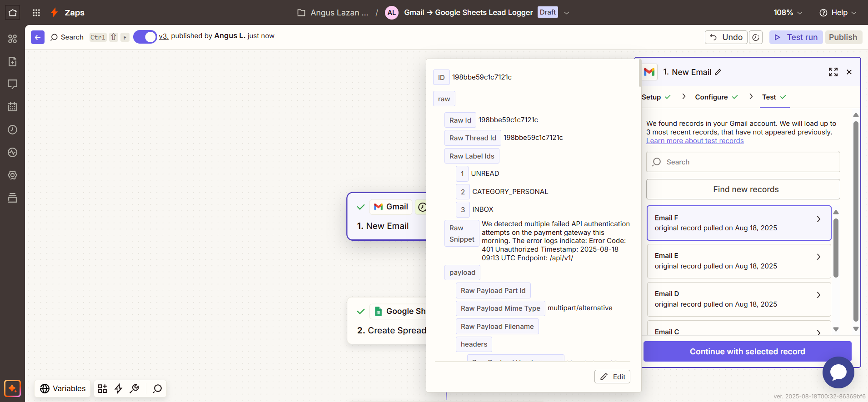Toggle the Zap on/off switch
Image resolution: width=868 pixels, height=402 pixels.
145,37
